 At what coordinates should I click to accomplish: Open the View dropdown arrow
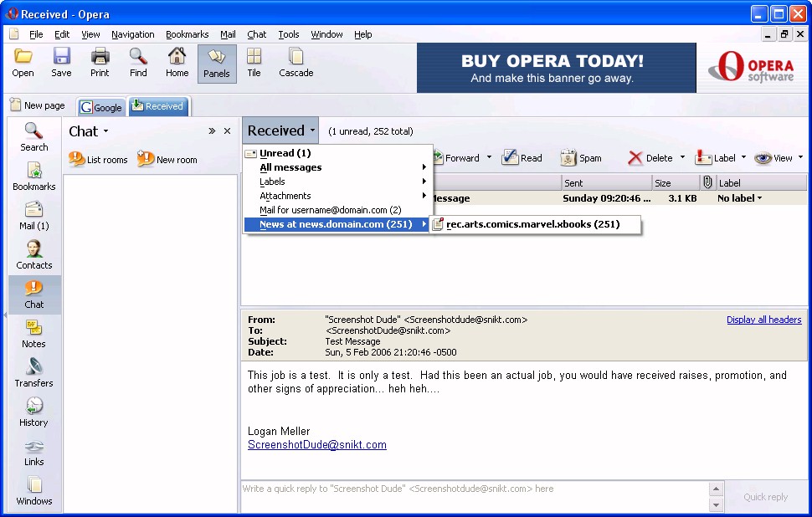click(x=800, y=157)
